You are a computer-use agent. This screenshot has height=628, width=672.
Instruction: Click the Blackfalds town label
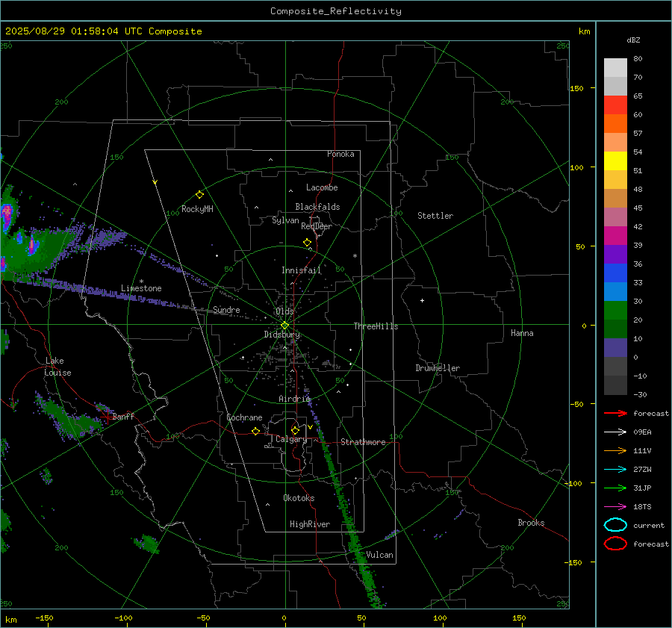[x=317, y=207]
